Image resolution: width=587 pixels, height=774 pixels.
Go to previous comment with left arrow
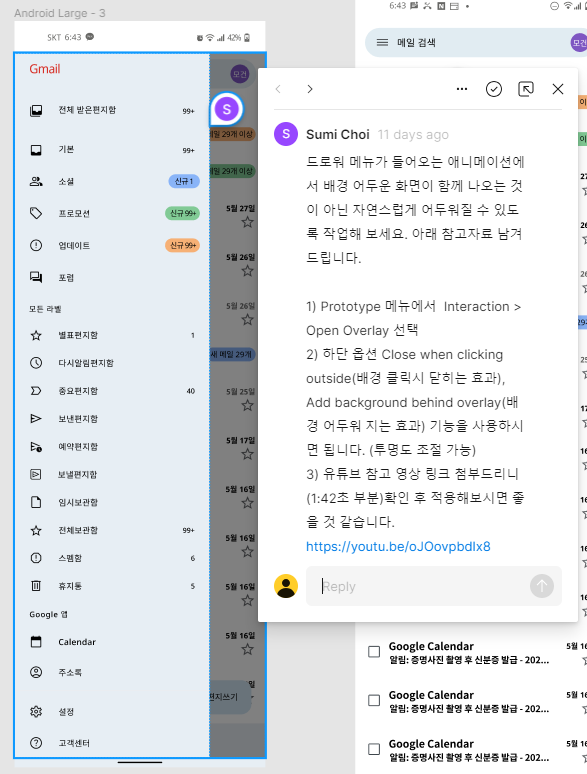(x=278, y=89)
